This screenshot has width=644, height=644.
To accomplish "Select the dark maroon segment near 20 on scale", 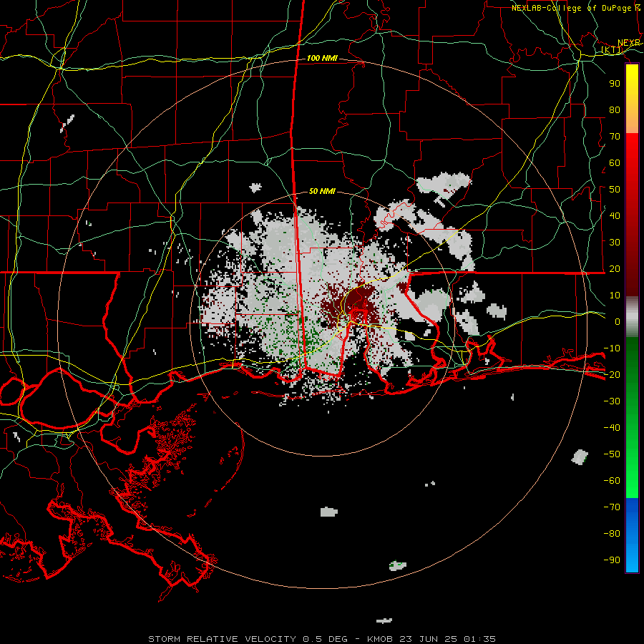I will click(x=632, y=269).
